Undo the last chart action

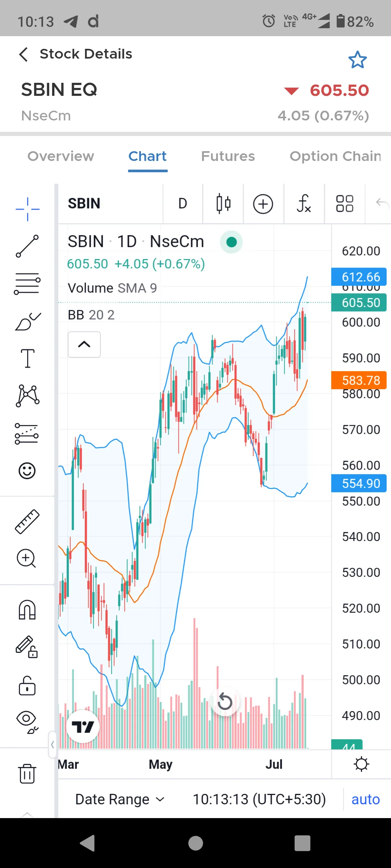(x=382, y=203)
